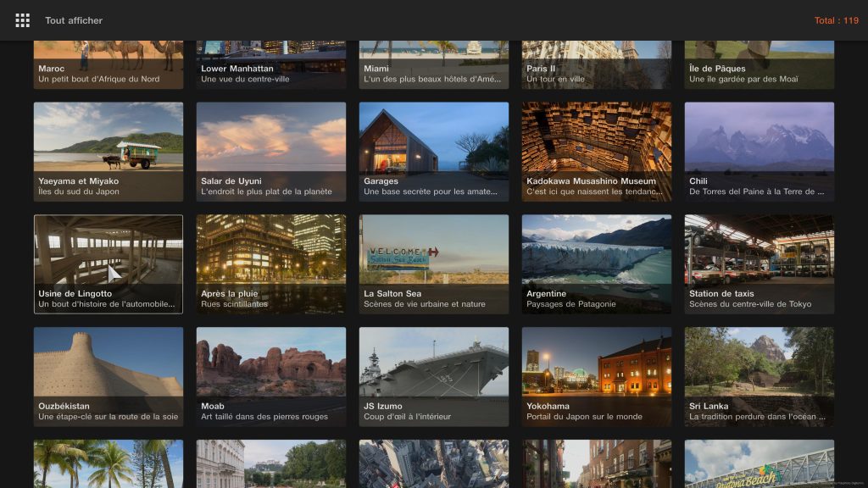The height and width of the screenshot is (488, 868).
Task: Click the "Tout afficher" label
Action: click(74, 20)
